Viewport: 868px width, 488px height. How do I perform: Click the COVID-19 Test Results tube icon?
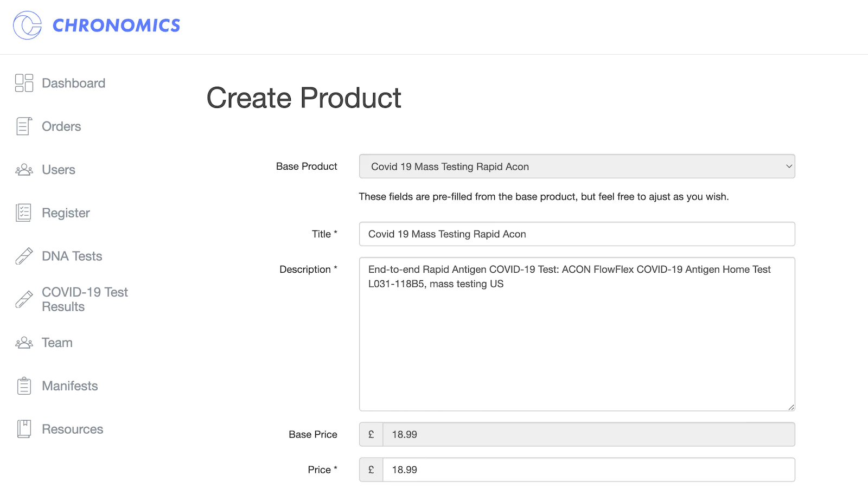tap(24, 299)
